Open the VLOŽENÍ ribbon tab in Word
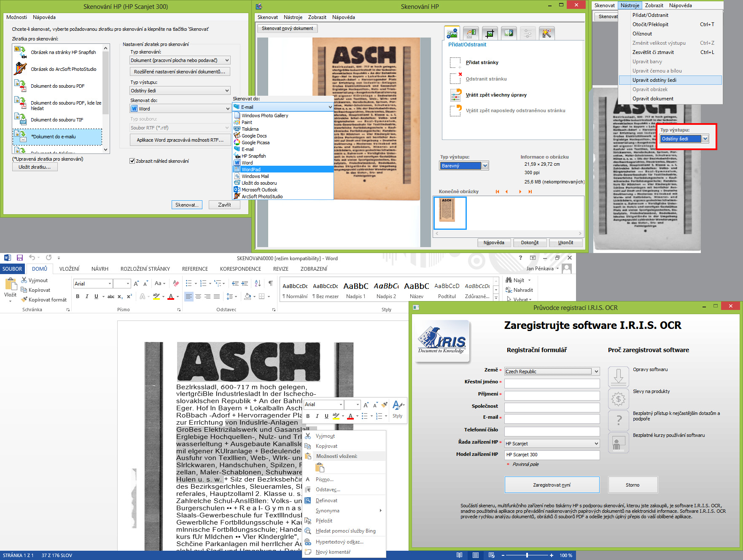The width and height of the screenshot is (743, 560). tap(69, 269)
